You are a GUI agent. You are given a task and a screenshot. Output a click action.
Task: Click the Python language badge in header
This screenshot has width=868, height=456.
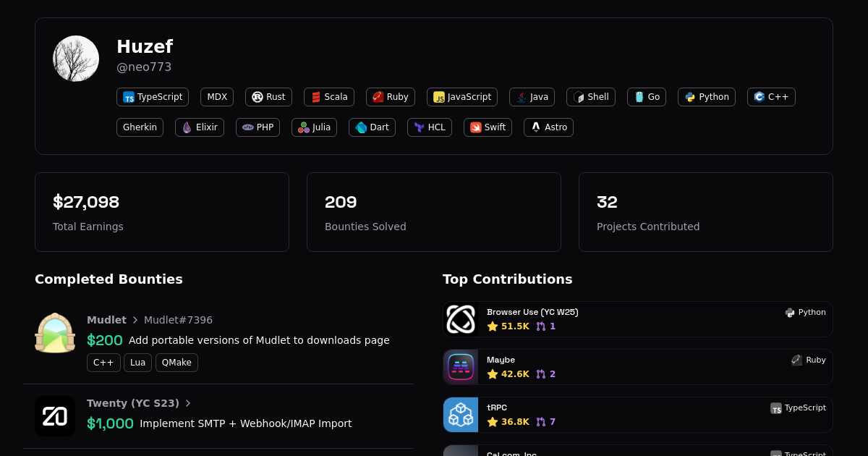point(706,97)
